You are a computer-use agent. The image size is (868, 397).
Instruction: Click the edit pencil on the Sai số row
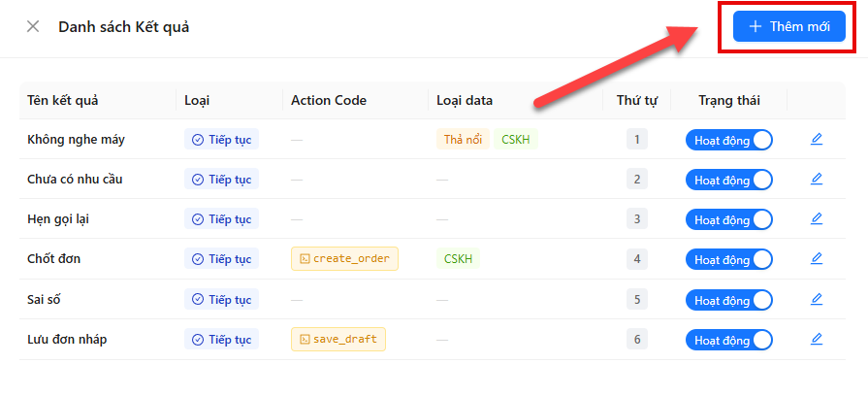pyautogui.click(x=816, y=300)
